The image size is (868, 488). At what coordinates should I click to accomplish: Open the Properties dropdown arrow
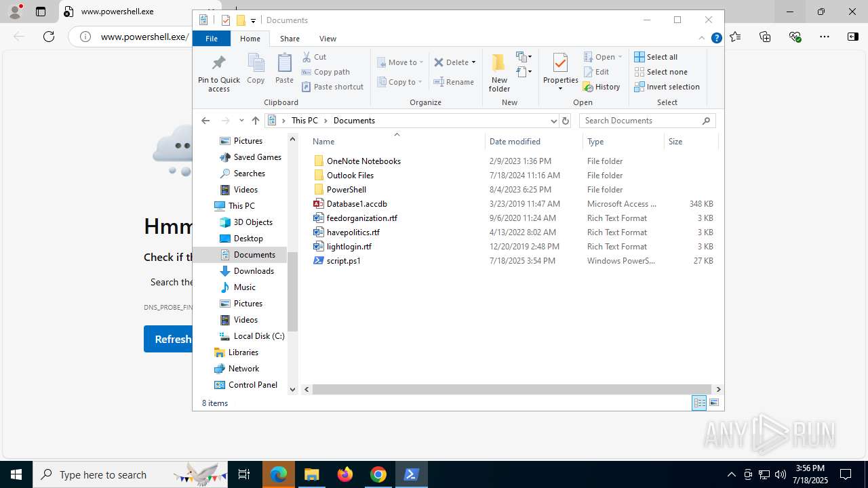pos(560,88)
